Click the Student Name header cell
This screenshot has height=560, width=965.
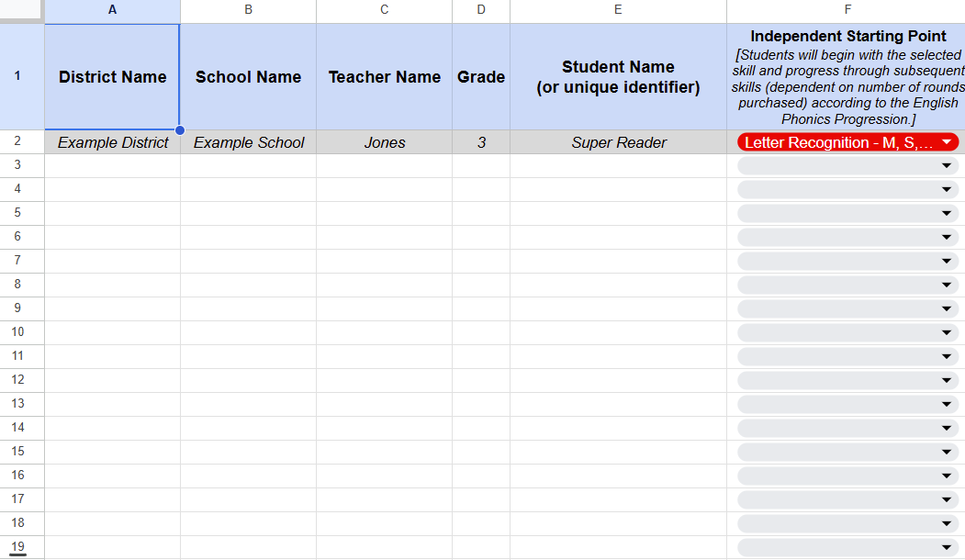pyautogui.click(x=618, y=77)
